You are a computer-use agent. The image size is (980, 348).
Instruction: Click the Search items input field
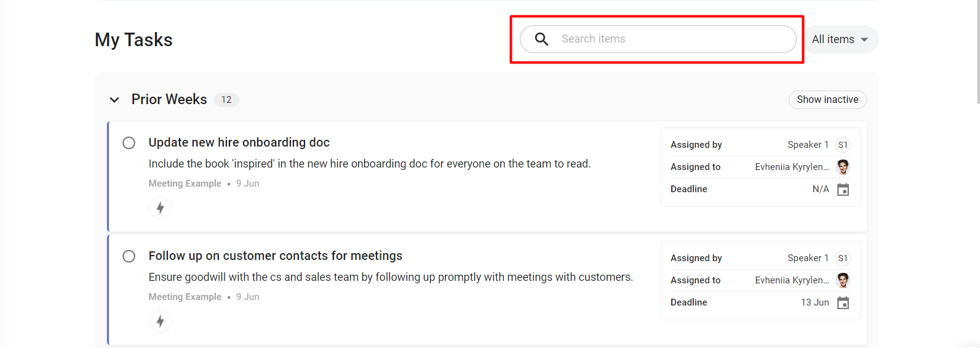[658, 39]
